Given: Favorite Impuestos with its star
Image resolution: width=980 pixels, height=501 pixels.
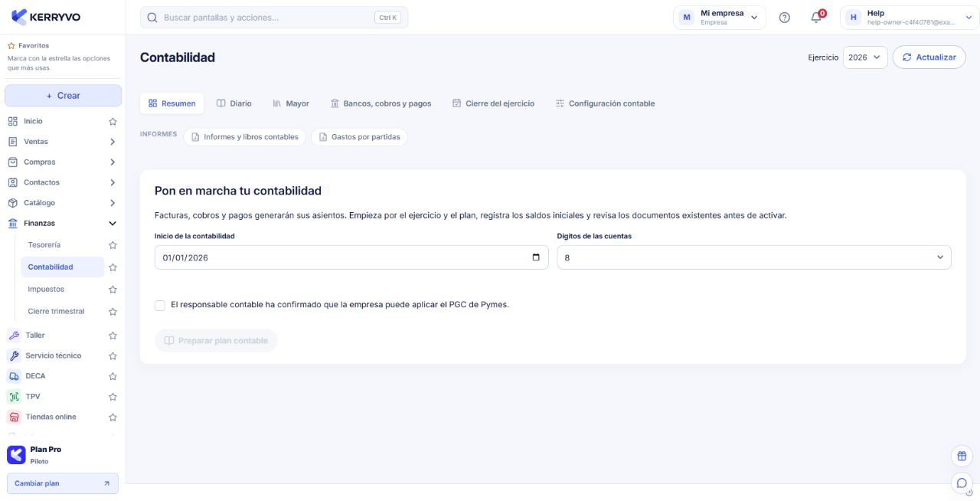Looking at the screenshot, I should tap(113, 290).
